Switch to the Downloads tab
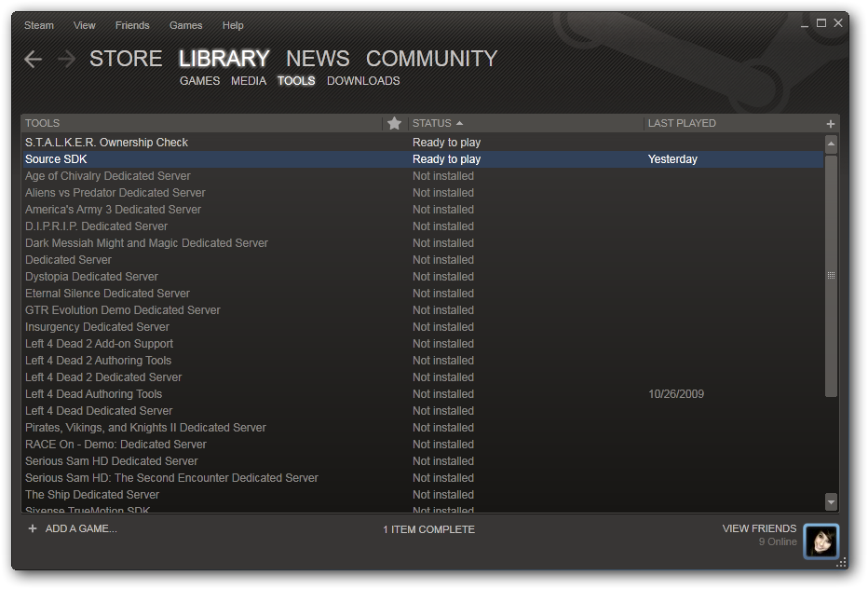The width and height of the screenshot is (868, 589). pos(363,81)
